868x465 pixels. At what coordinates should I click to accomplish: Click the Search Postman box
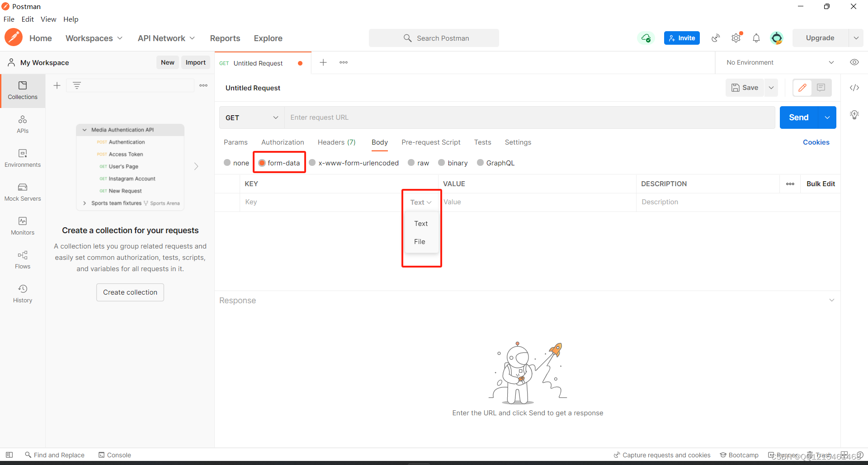point(434,38)
